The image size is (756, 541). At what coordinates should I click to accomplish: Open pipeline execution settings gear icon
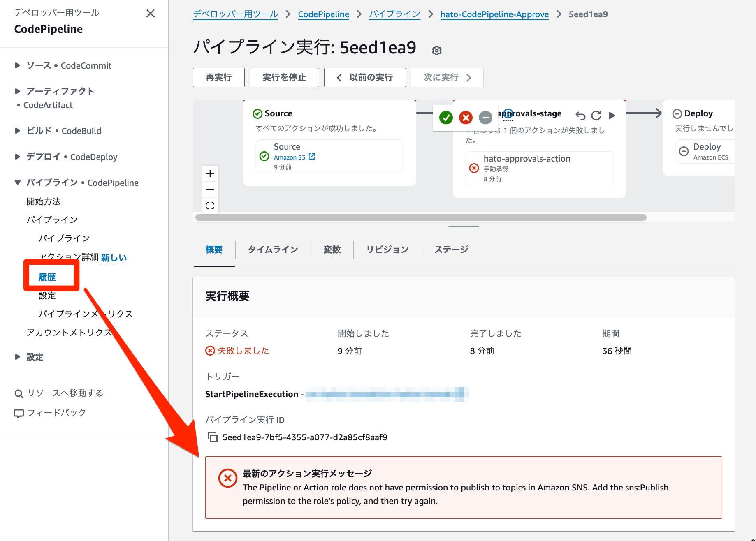coord(436,51)
